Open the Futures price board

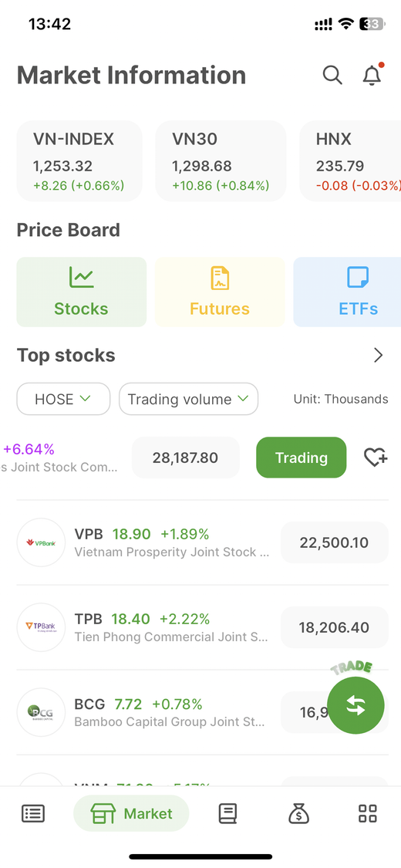(220, 292)
